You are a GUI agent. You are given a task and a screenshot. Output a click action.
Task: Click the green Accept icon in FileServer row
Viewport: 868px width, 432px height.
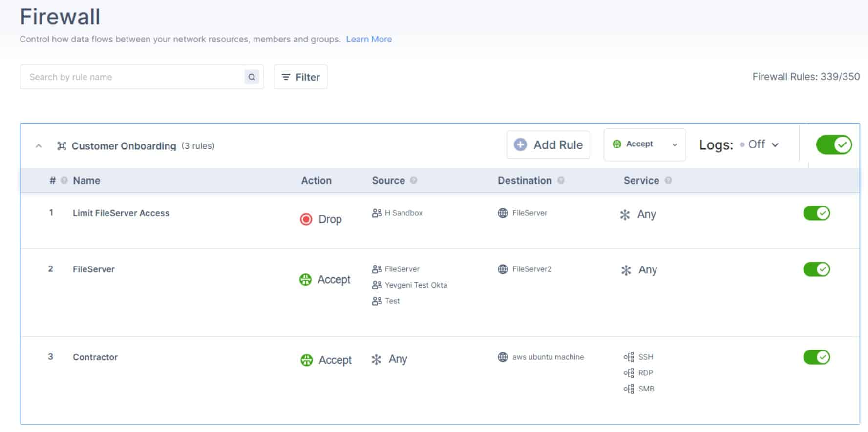point(305,280)
